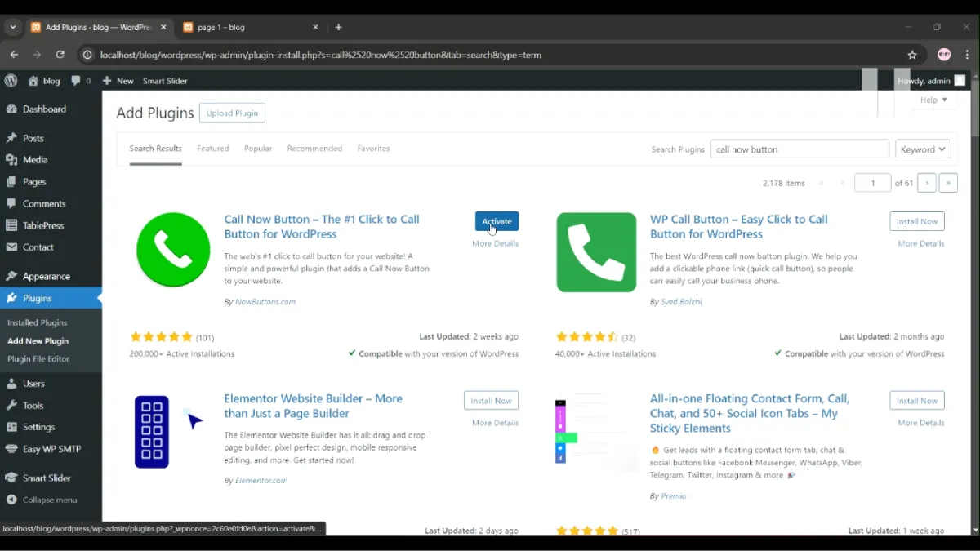The image size is (980, 551).
Task: Reload the page with refresh button
Action: (60, 55)
